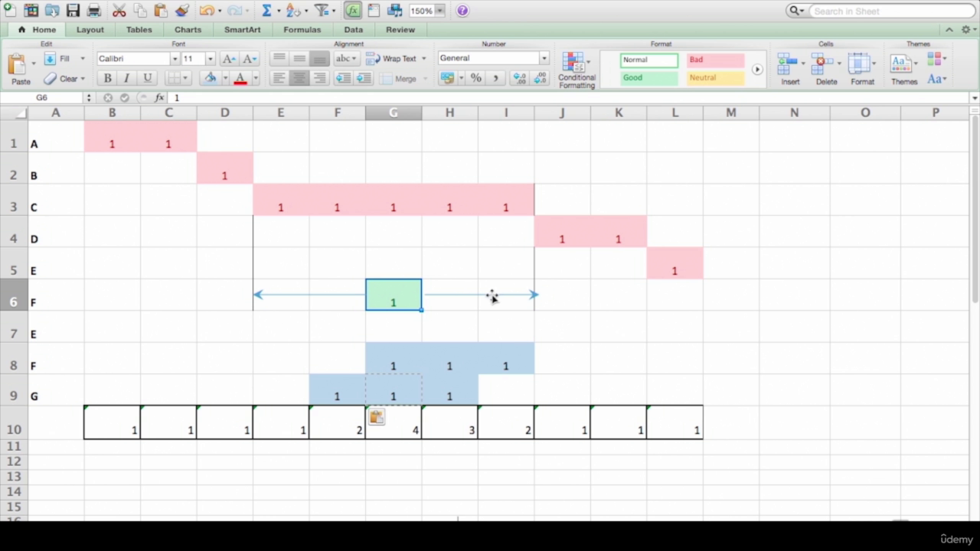The image size is (980, 551).
Task: Click the Format Painter brush icon
Action: [x=181, y=10]
